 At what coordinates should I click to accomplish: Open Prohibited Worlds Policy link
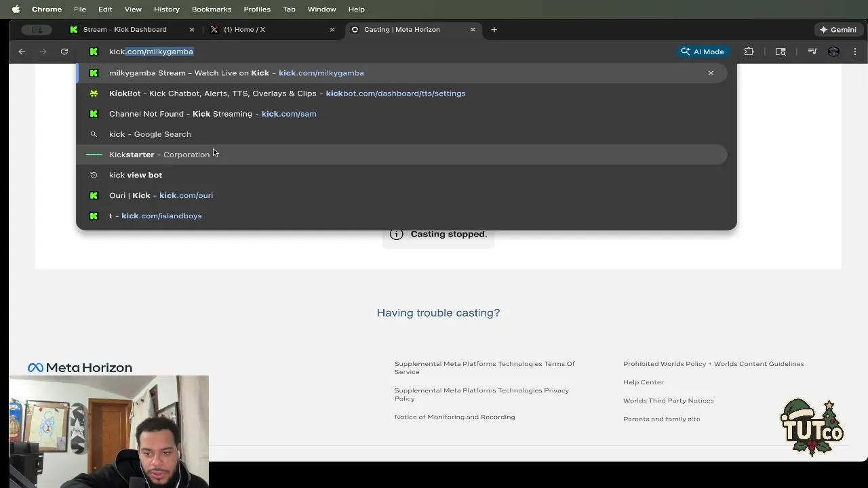713,364
